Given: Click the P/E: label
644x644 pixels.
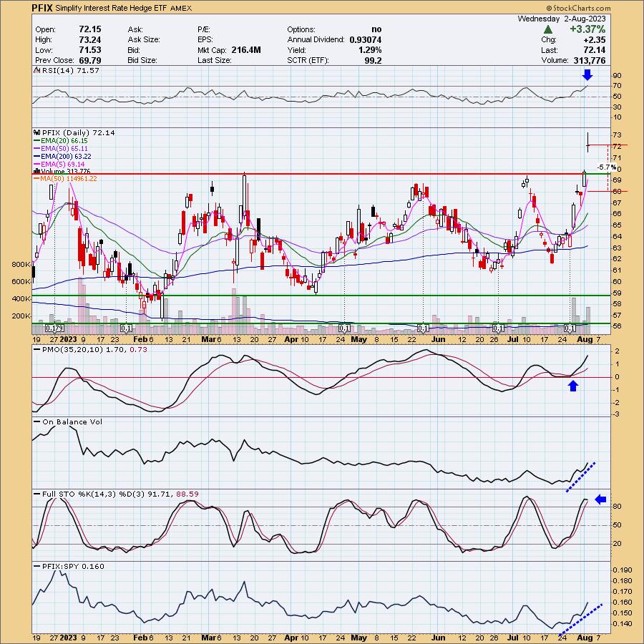Looking at the screenshot, I should (204, 29).
